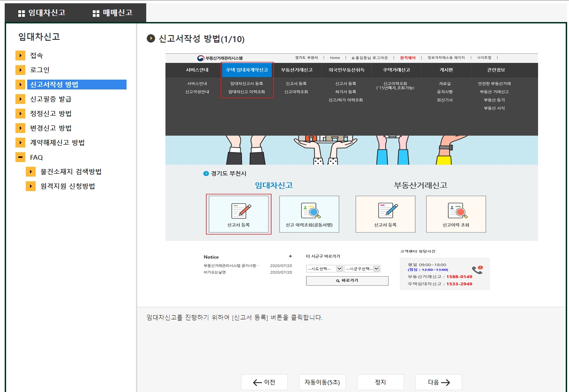The image size is (569, 392).
Task: Click the arrow icon beside 변경신고 방법
Action: point(20,128)
